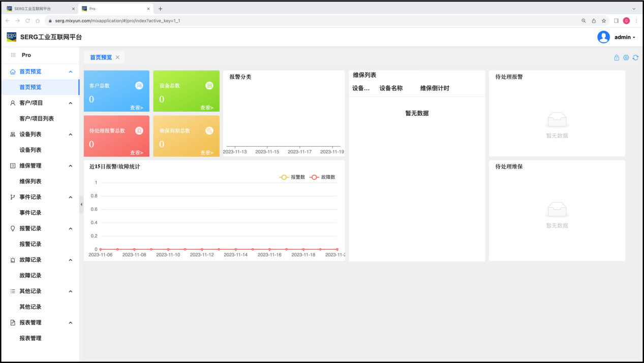Click the admin user avatar icon
This screenshot has width=644, height=363.
pyautogui.click(x=603, y=37)
